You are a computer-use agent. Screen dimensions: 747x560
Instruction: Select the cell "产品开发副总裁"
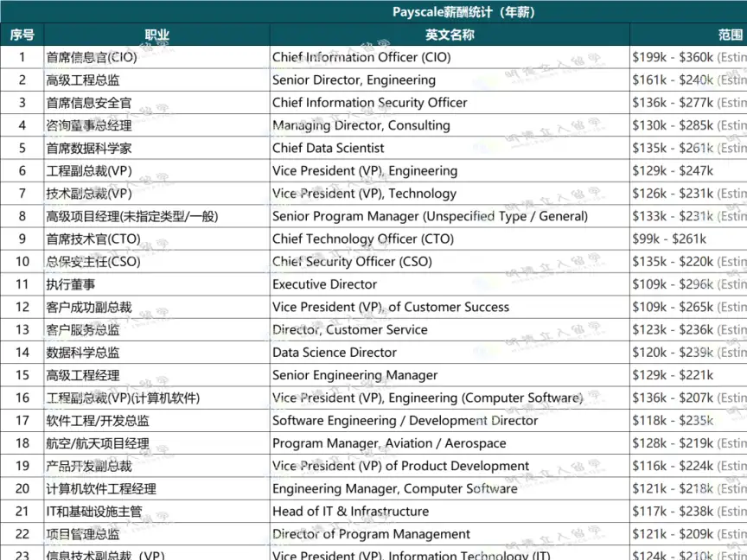(156, 466)
